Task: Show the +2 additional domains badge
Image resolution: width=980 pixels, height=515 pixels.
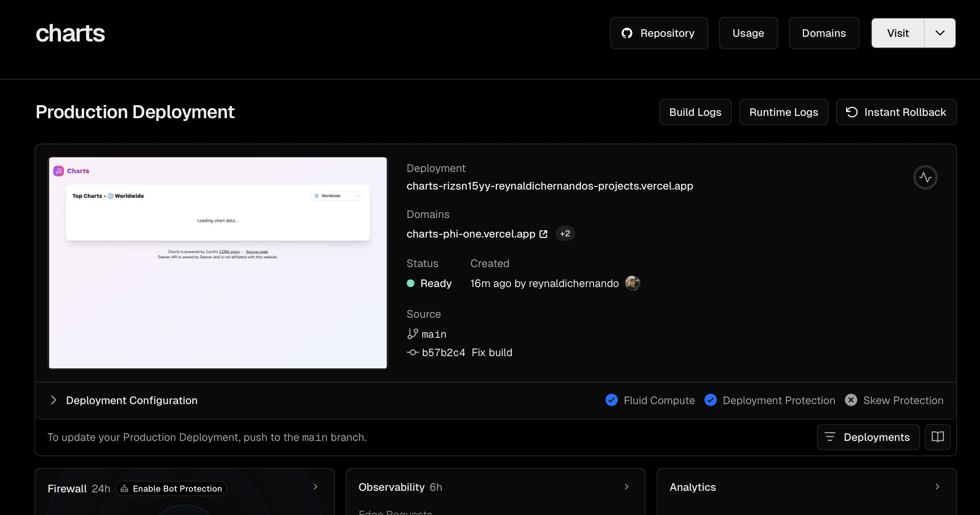Action: click(x=565, y=234)
